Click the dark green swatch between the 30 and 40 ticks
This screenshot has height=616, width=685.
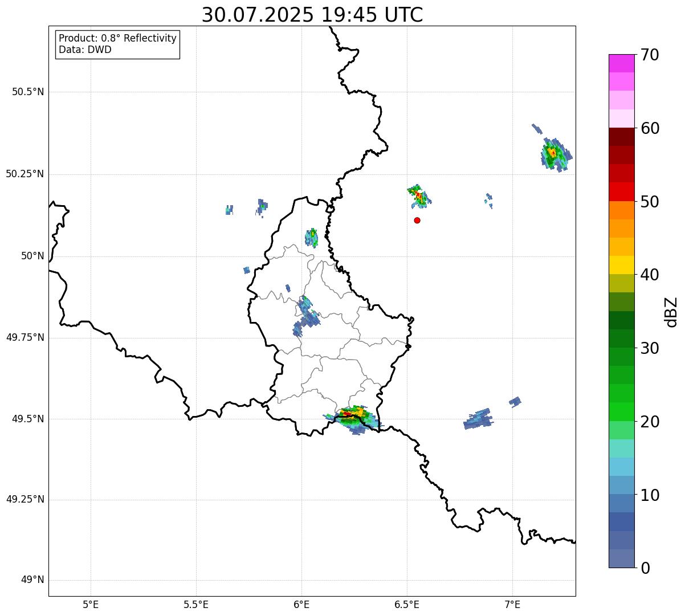(622, 320)
